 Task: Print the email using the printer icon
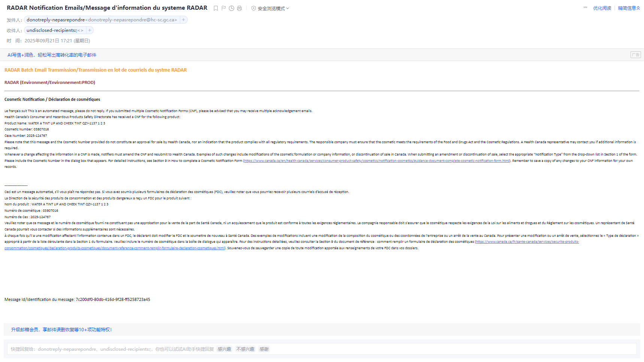(x=239, y=8)
